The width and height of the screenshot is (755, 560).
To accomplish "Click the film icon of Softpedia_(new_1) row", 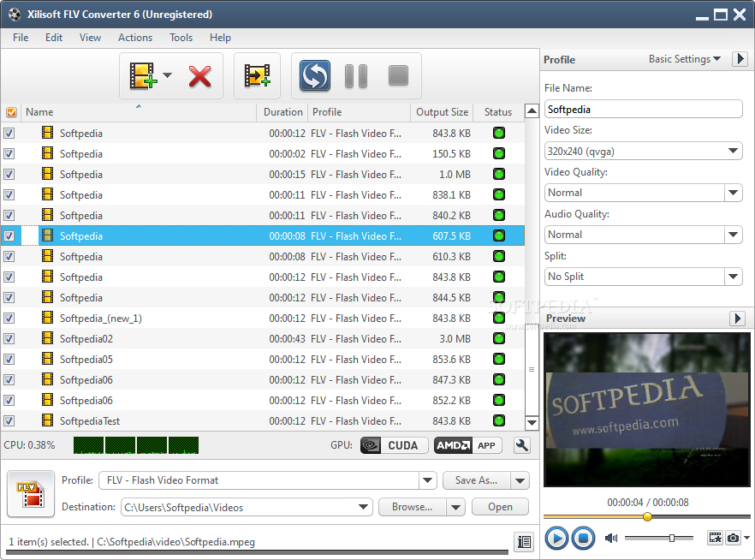I will tap(47, 318).
